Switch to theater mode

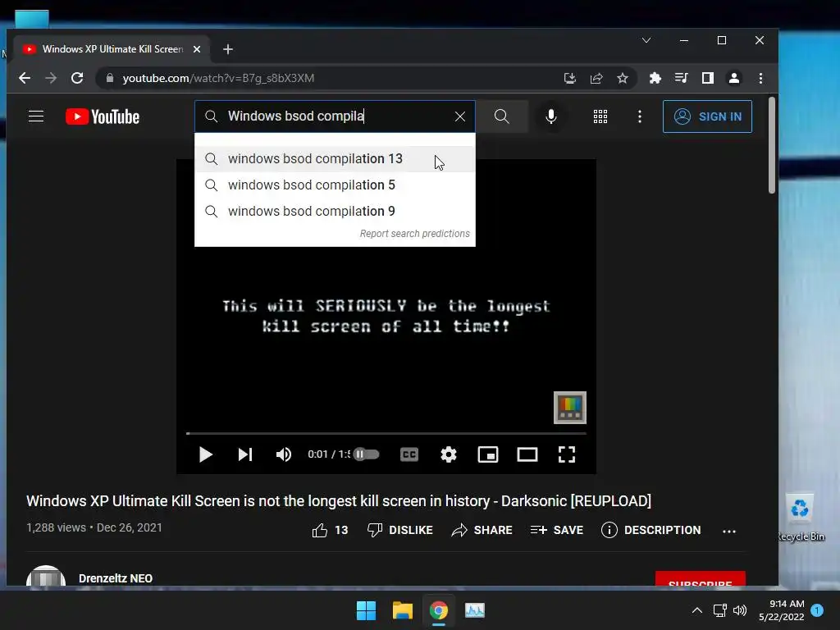(527, 454)
